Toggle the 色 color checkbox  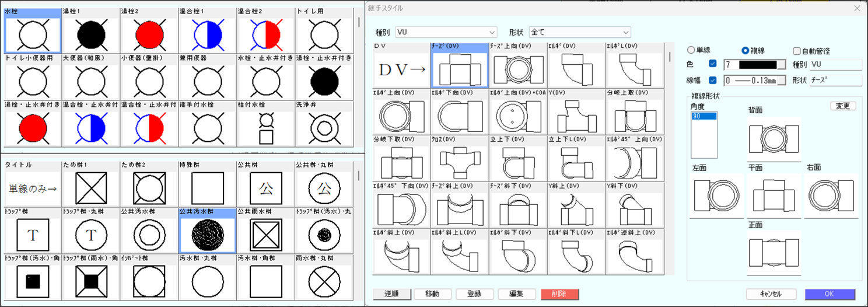coord(712,64)
